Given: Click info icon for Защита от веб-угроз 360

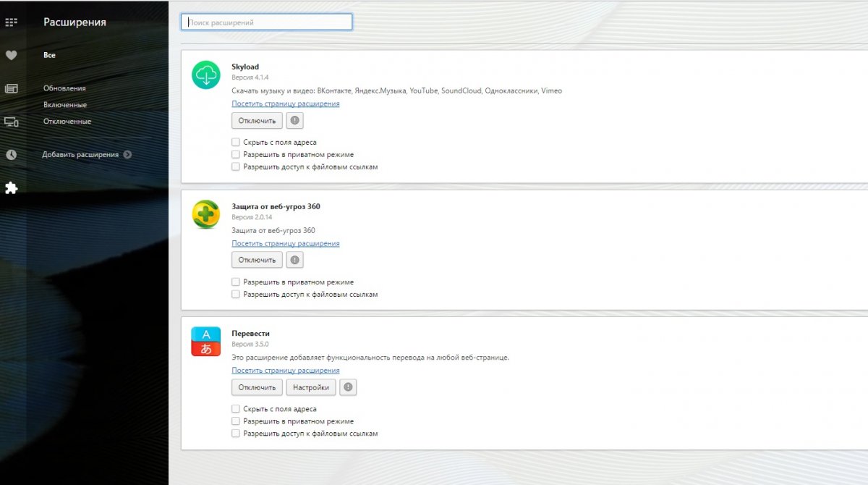Looking at the screenshot, I should tap(294, 260).
